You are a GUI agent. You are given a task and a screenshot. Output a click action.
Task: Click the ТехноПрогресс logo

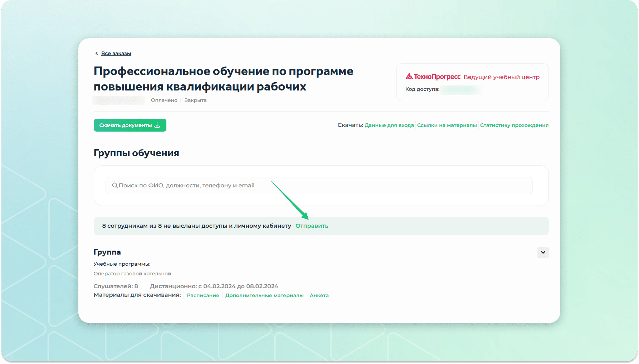(x=433, y=77)
